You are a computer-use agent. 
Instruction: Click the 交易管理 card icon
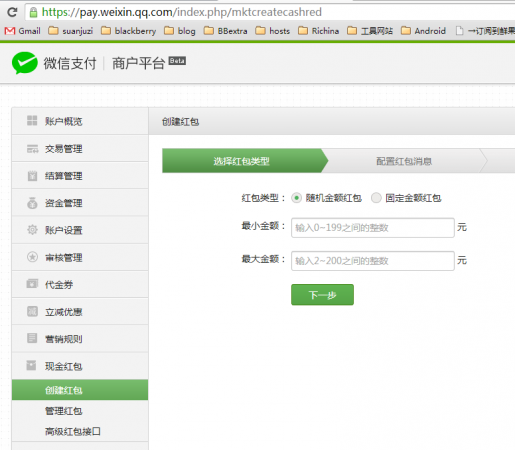(x=32, y=149)
